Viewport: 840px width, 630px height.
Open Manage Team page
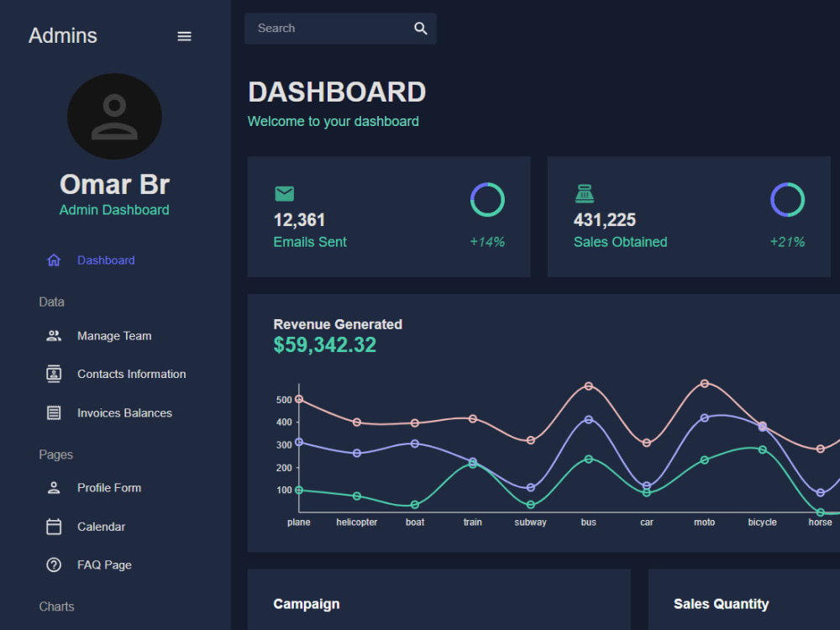[114, 336]
